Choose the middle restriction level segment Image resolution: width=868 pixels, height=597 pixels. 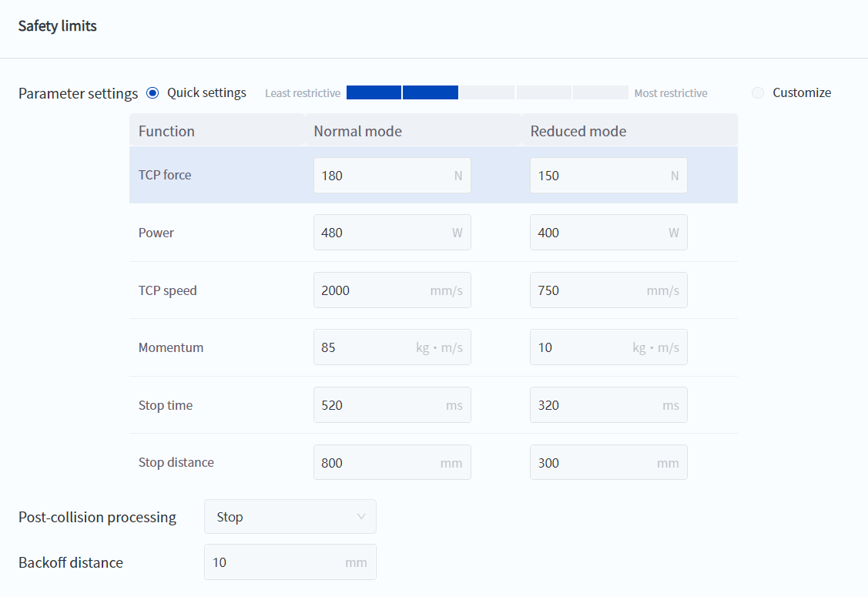[487, 93]
